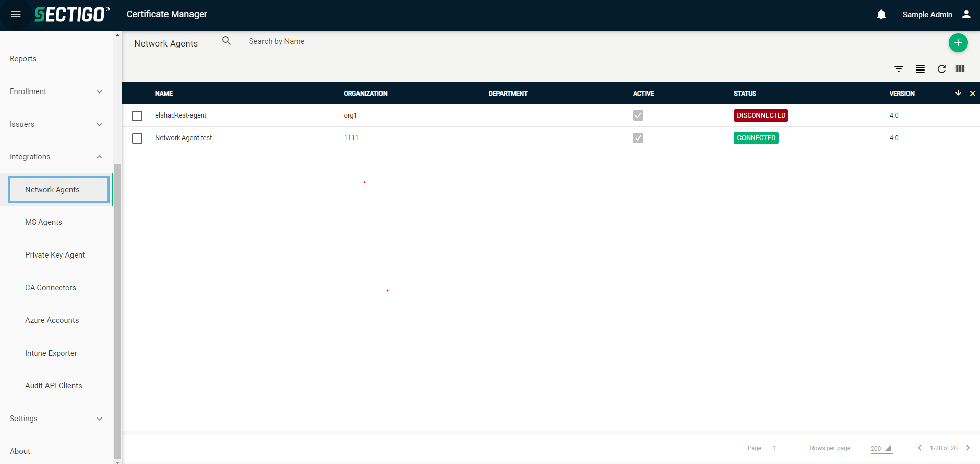
Task: Click the CONNECTED status badge
Action: coord(756,138)
